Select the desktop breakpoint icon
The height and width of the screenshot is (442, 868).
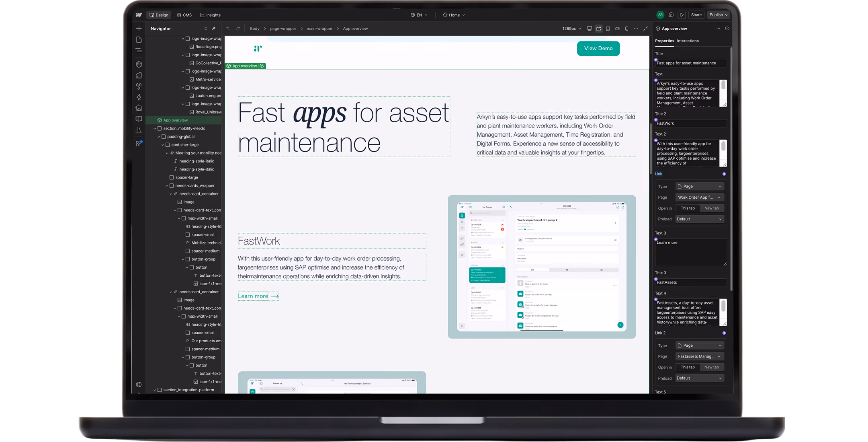tap(589, 29)
